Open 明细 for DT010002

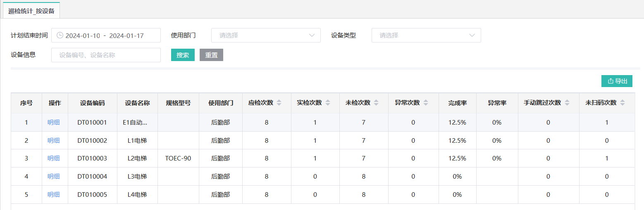[54, 141]
